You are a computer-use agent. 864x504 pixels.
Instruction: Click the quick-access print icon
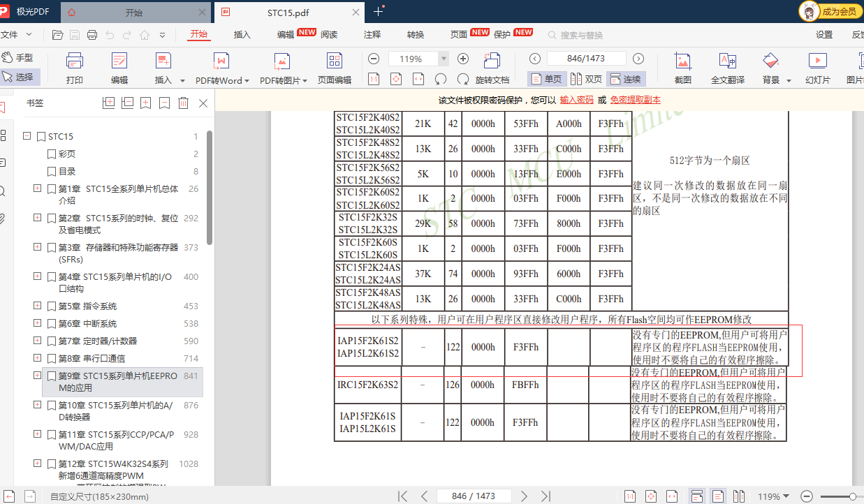click(x=93, y=35)
